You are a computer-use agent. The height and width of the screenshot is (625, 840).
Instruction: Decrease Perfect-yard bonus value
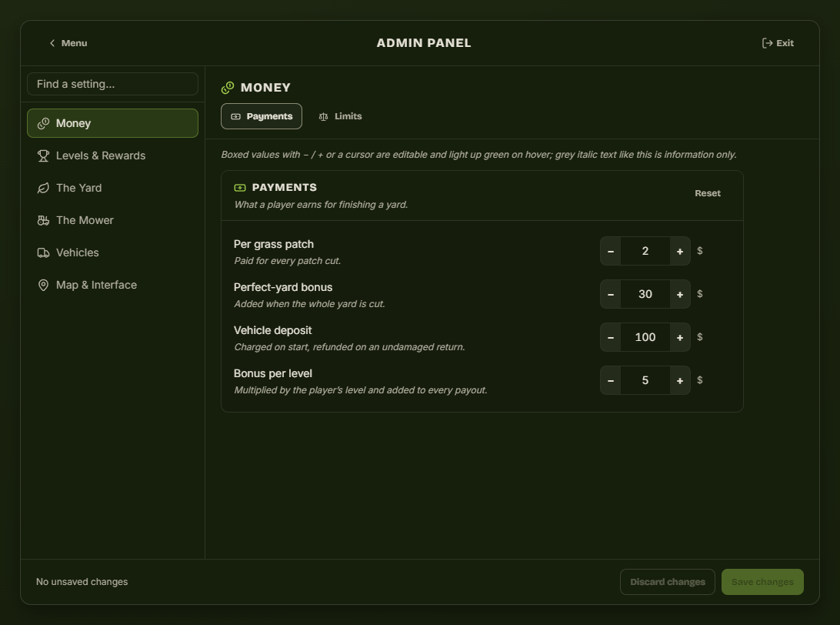(611, 294)
